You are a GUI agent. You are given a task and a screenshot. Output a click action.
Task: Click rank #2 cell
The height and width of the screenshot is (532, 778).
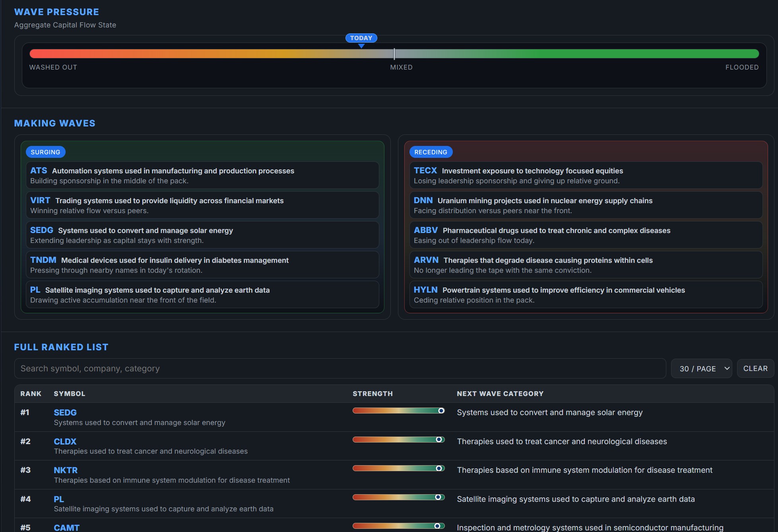point(25,442)
